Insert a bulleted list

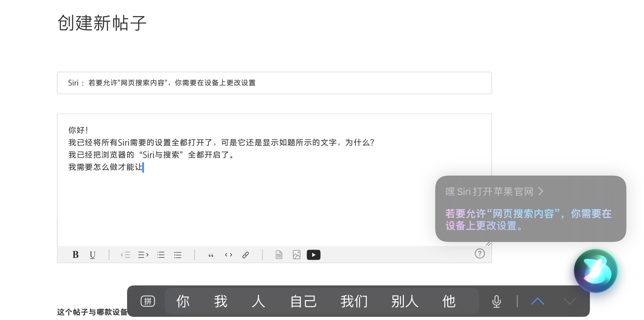(178, 255)
